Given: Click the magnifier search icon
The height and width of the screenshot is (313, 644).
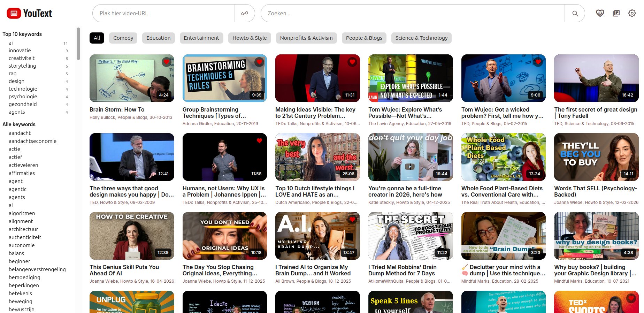Looking at the screenshot, I should 575,13.
